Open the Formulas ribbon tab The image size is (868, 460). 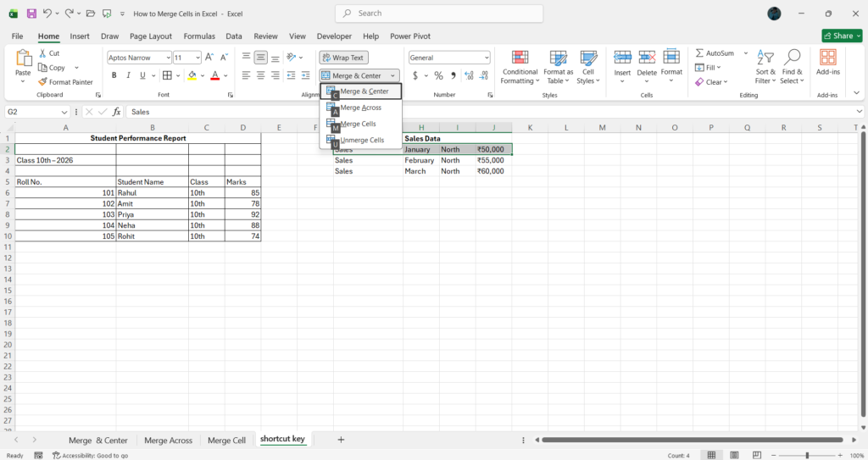pyautogui.click(x=199, y=36)
